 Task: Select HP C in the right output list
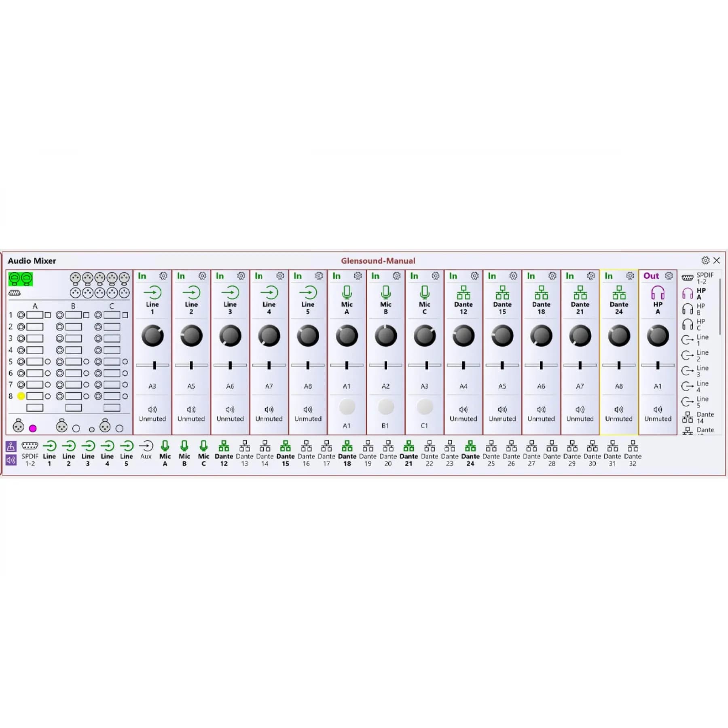pyautogui.click(x=694, y=324)
